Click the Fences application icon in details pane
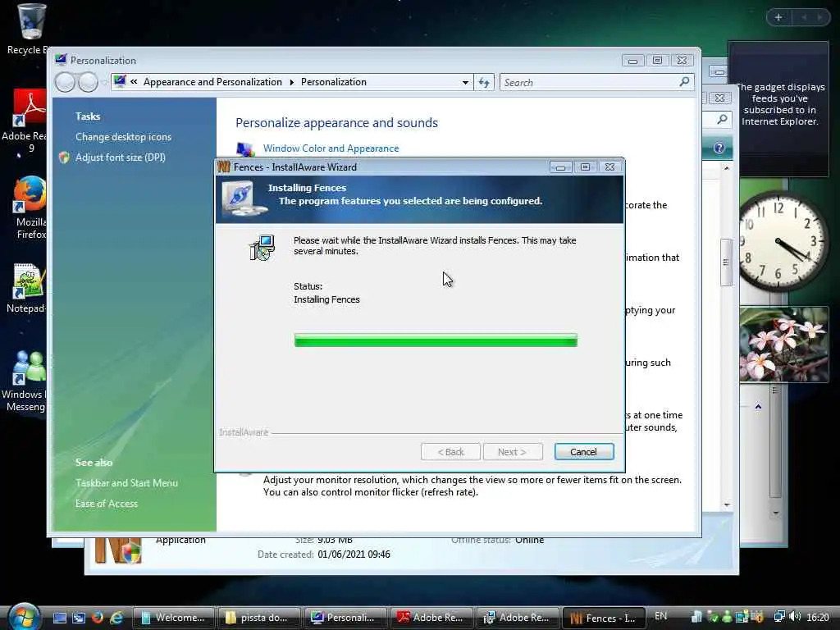 (x=118, y=550)
